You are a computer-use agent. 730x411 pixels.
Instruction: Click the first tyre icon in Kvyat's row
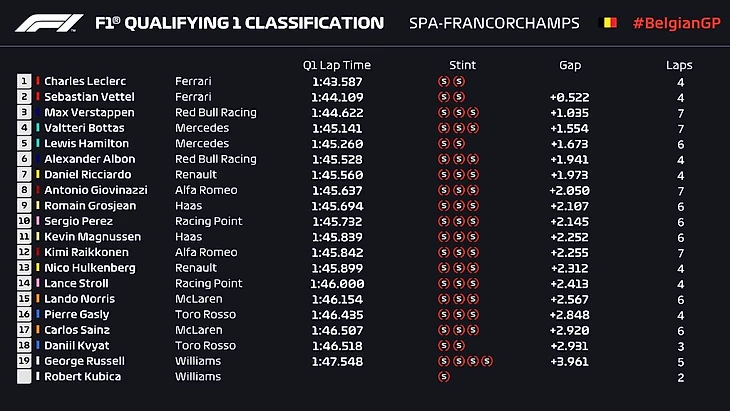tap(444, 346)
